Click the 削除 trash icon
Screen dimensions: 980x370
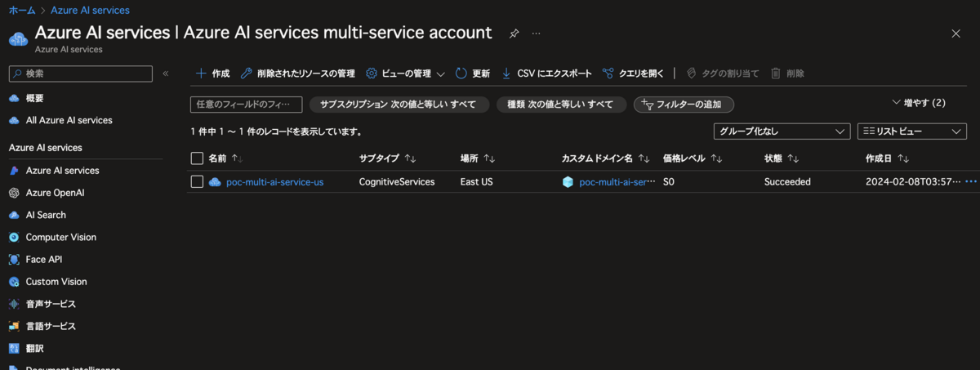point(776,74)
